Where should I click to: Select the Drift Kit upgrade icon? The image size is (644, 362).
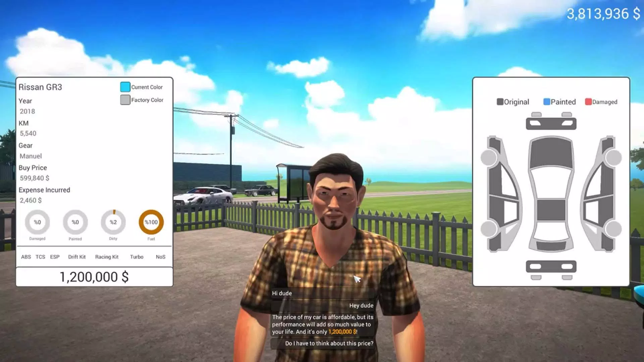76,256
